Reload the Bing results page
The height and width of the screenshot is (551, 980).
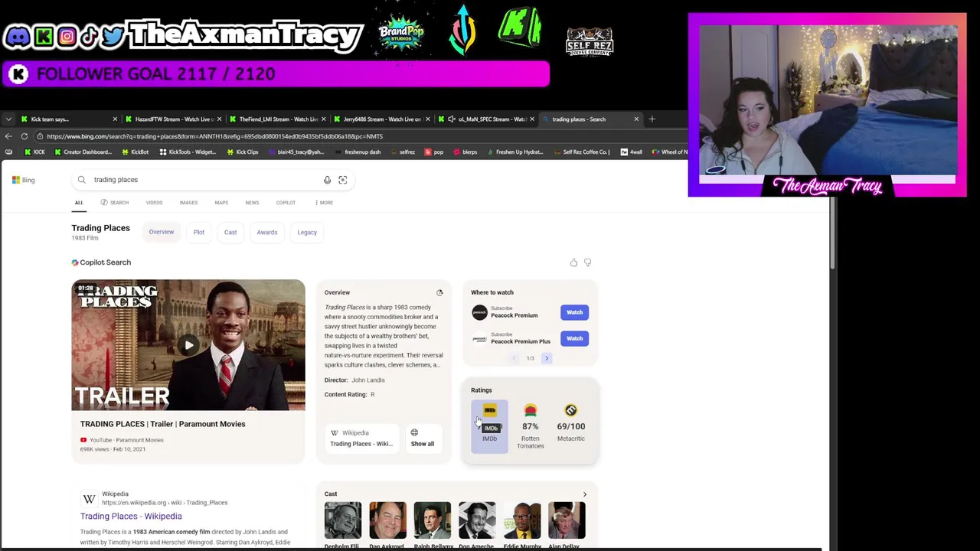click(x=24, y=136)
